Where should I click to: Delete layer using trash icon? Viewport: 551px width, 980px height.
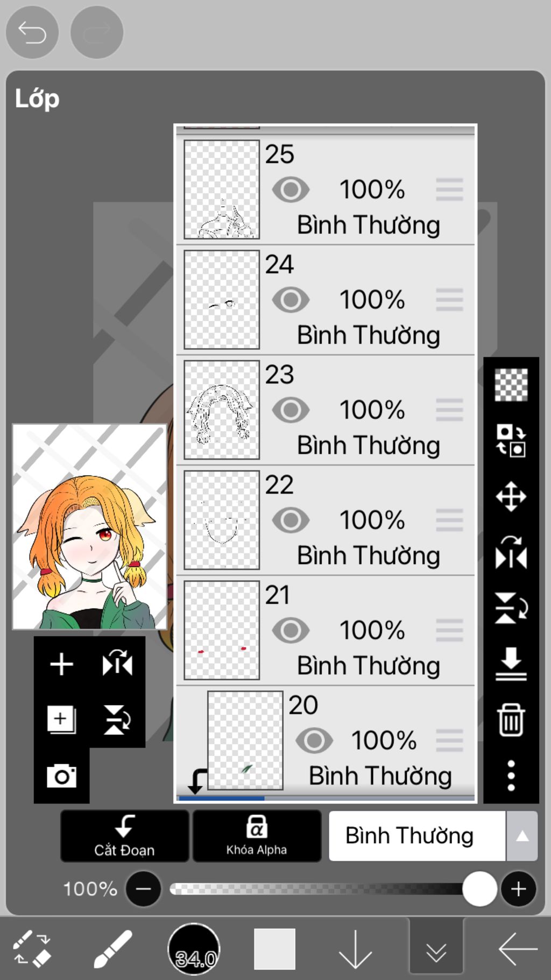(511, 720)
